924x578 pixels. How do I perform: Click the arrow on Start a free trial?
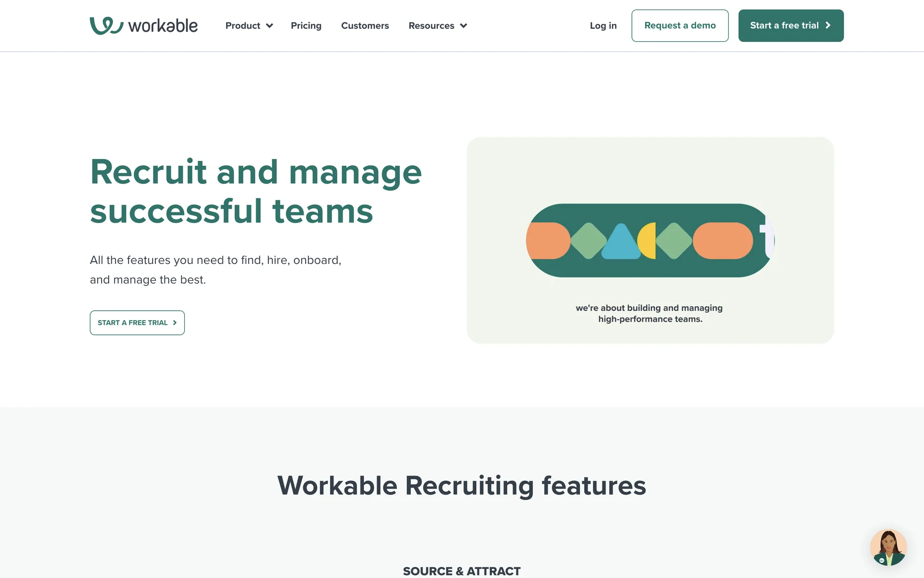tap(828, 26)
